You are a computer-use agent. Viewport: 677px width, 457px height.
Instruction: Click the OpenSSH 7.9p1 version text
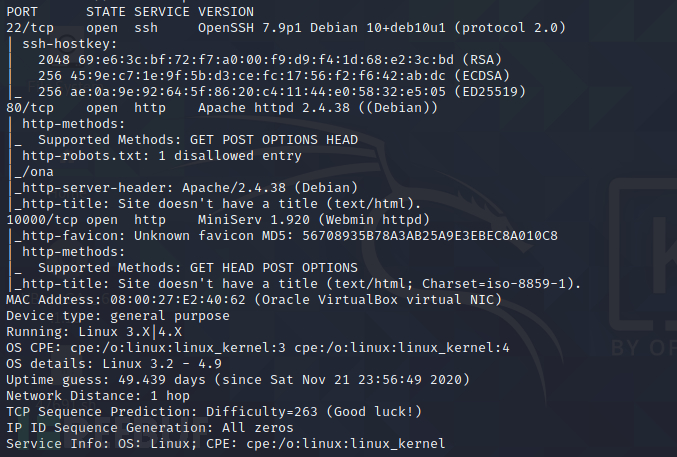tap(310, 27)
